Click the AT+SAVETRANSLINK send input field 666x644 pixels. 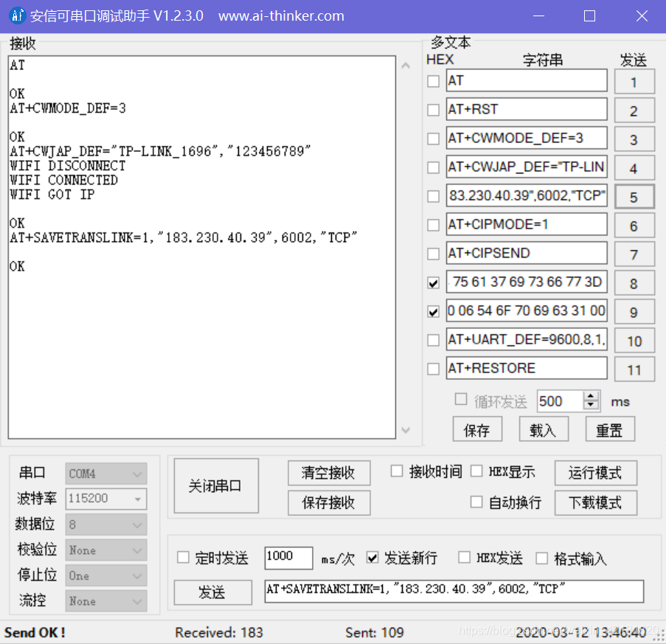click(x=454, y=592)
